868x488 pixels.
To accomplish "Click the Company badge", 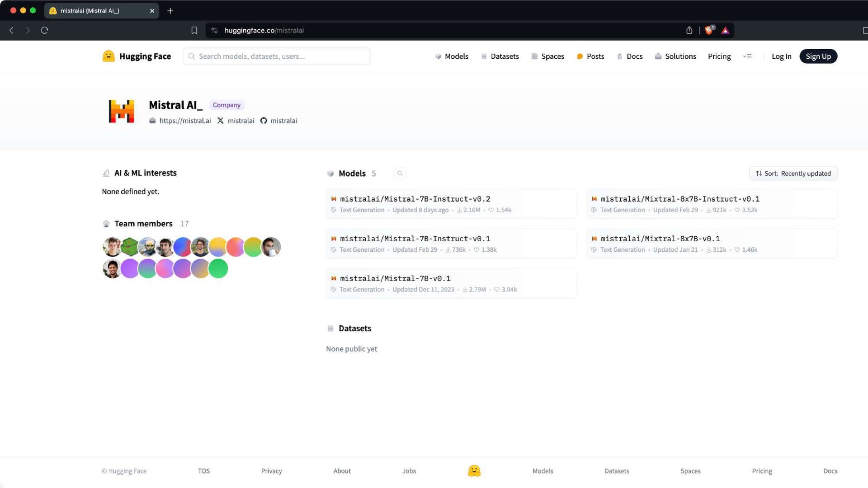I will (226, 105).
